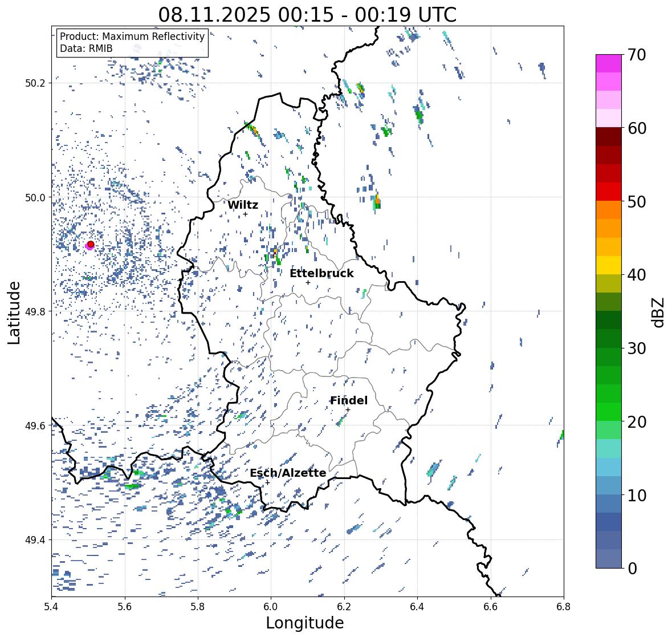The width and height of the screenshot is (672, 637).
Task: Click the Ettelbruck station label
Action: [321, 273]
